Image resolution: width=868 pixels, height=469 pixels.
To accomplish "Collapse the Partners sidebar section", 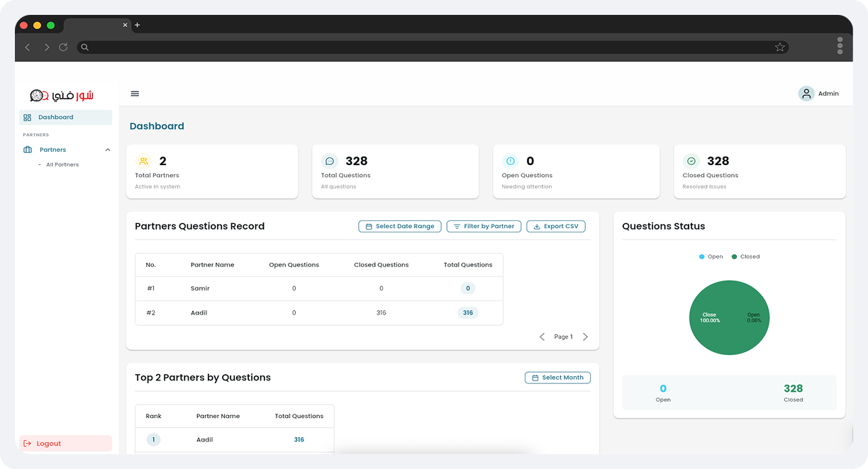I will (108, 149).
